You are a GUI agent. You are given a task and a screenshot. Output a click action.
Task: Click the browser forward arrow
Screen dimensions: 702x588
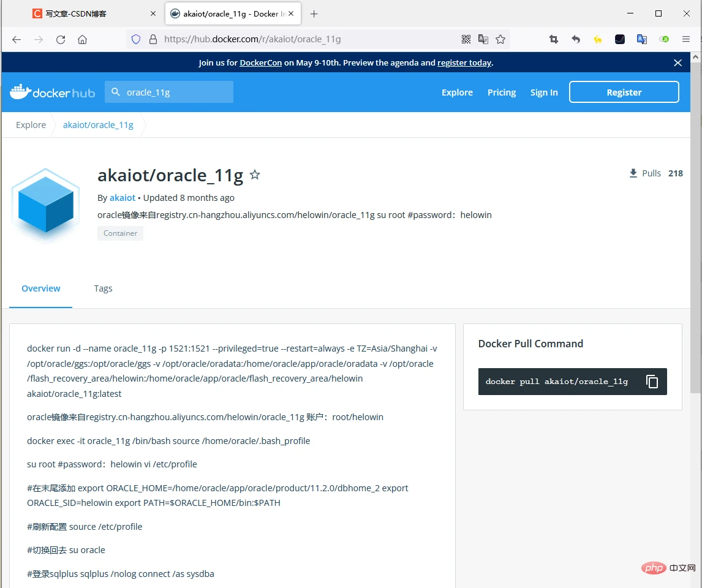click(x=39, y=39)
